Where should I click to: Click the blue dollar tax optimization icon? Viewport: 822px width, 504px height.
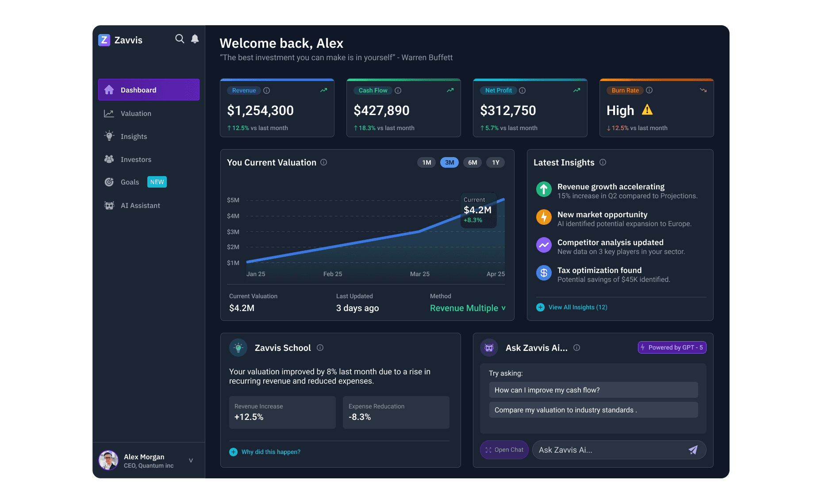coord(544,273)
